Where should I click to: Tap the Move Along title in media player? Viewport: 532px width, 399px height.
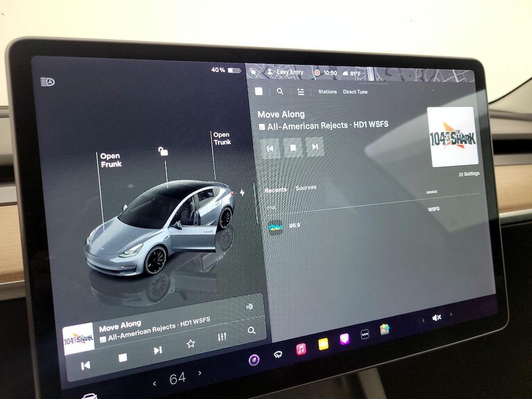point(281,114)
